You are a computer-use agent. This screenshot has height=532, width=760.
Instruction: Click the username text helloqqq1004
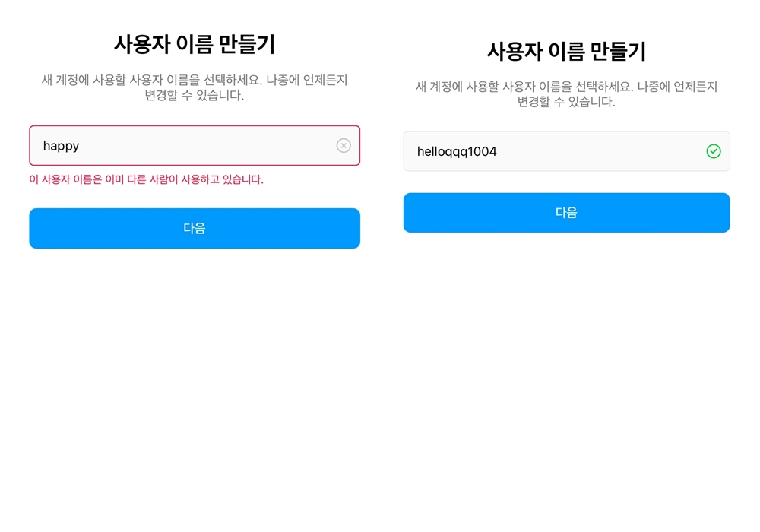click(456, 151)
